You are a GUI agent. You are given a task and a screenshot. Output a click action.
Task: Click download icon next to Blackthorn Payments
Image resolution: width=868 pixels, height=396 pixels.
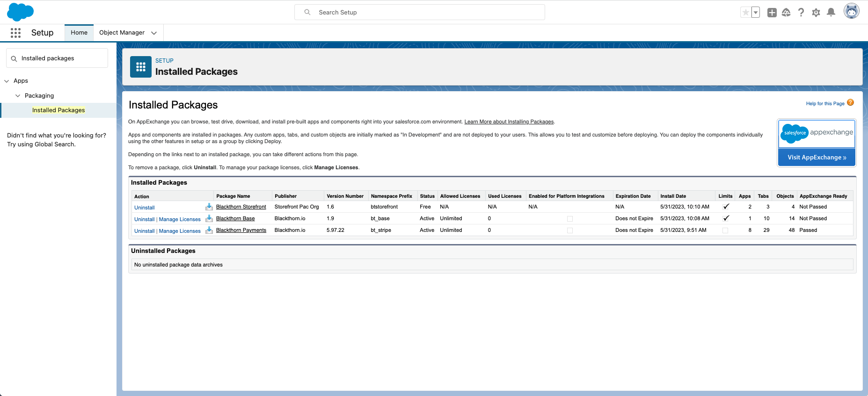209,230
